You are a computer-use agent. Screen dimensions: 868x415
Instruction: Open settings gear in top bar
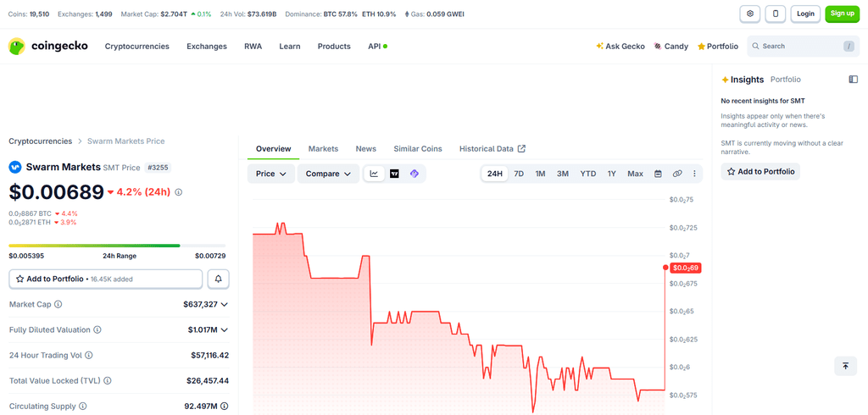pyautogui.click(x=750, y=14)
